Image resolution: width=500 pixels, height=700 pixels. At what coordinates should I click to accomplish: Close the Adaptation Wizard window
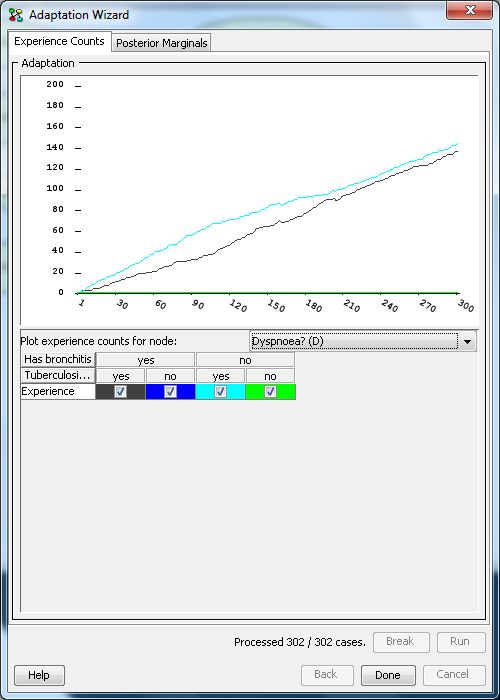470,10
